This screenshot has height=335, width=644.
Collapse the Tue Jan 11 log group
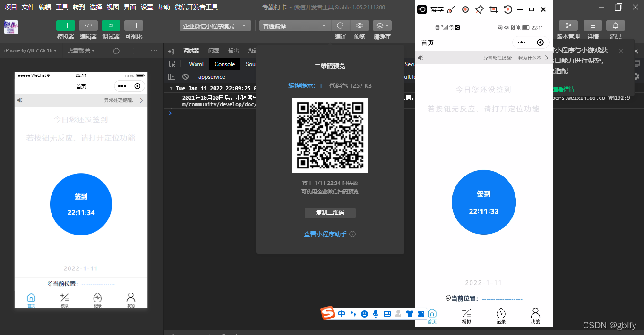coord(172,88)
